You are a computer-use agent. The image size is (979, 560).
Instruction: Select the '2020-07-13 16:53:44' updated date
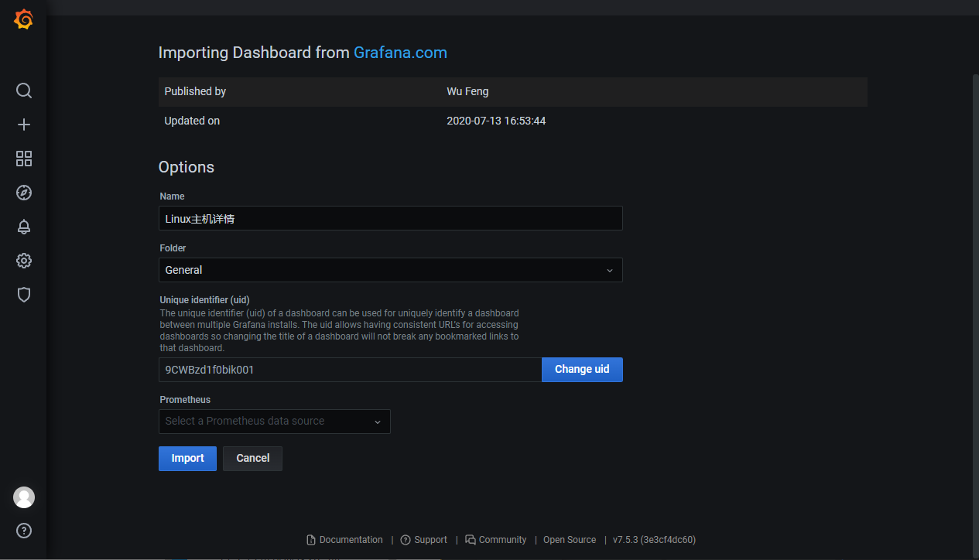point(496,121)
